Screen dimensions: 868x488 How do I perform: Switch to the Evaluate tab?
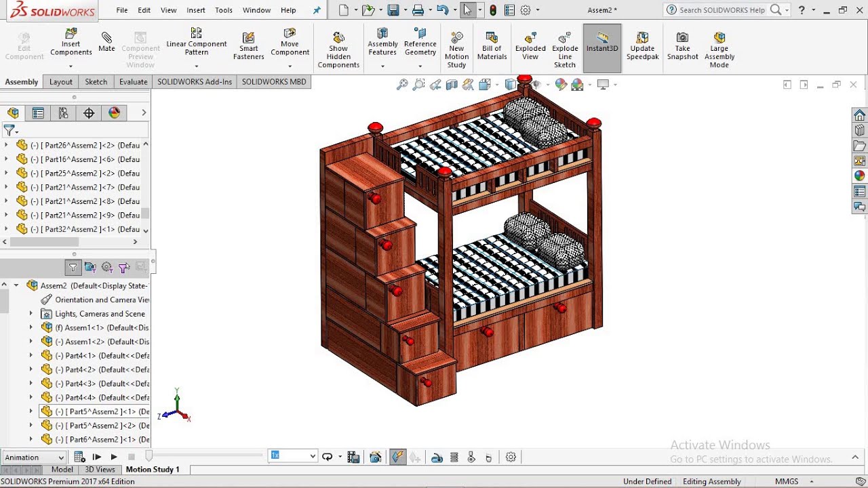pos(134,82)
